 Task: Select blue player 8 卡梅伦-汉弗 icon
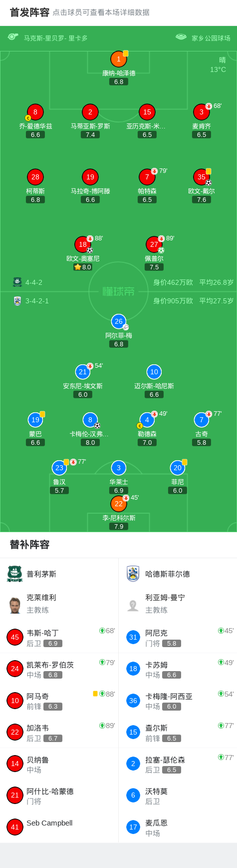[x=90, y=420]
